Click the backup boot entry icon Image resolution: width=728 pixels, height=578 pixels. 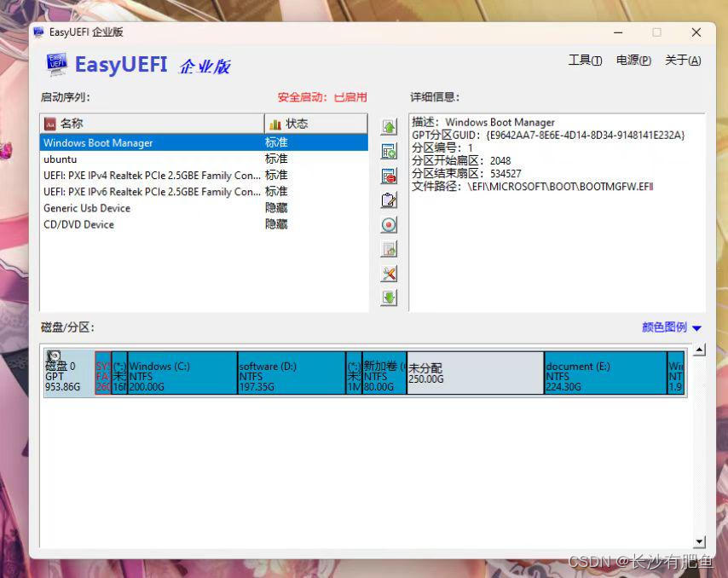coord(389,249)
